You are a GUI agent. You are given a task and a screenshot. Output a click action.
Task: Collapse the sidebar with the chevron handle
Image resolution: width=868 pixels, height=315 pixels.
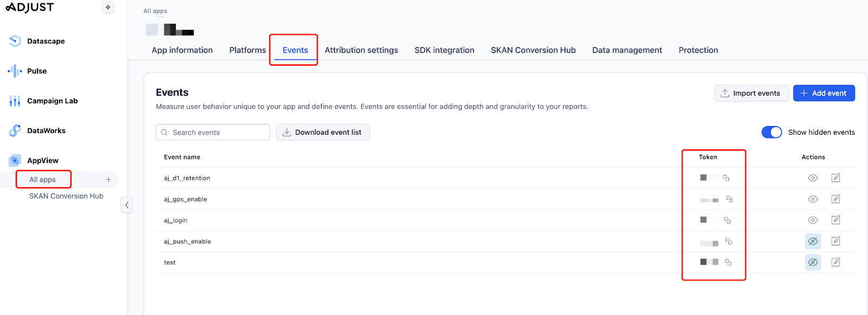point(126,205)
